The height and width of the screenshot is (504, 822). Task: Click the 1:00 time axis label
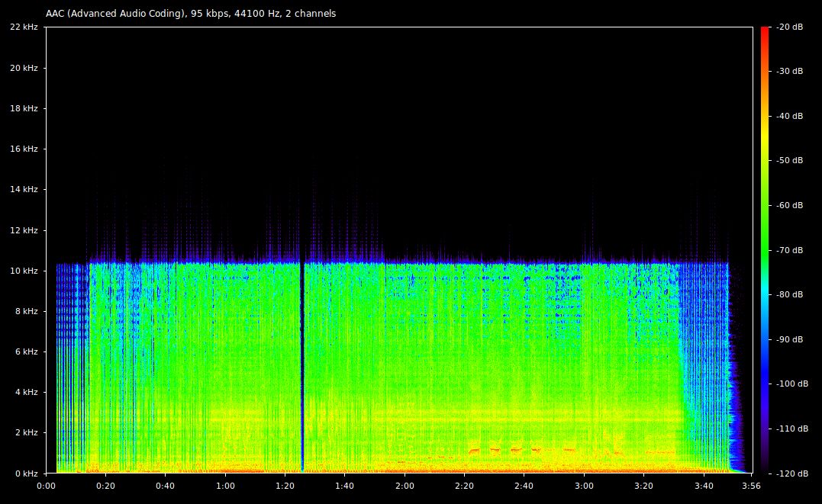pyautogui.click(x=225, y=486)
